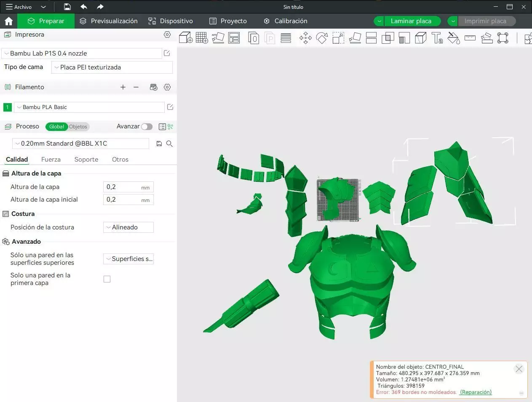Screen dimensions: 532x402
Task: Expand the Imprimir placa arrow menu
Action: click(453, 21)
